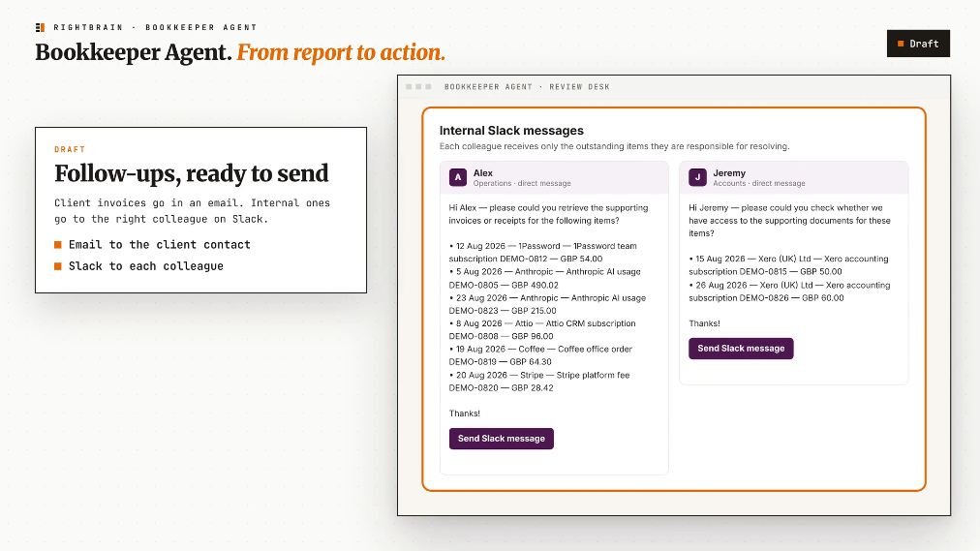This screenshot has width=980, height=551.
Task: Click the Attio CRM DEMO-0808 item
Action: (542, 330)
